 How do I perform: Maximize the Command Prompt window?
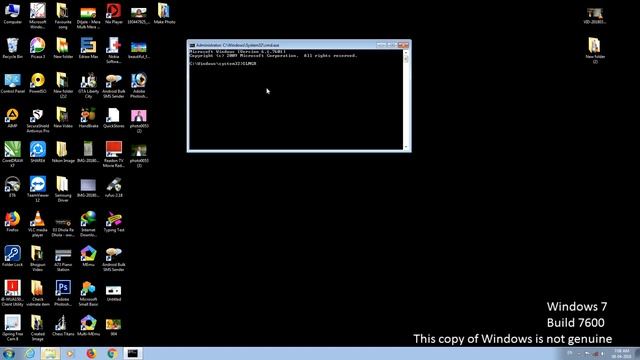391,45
